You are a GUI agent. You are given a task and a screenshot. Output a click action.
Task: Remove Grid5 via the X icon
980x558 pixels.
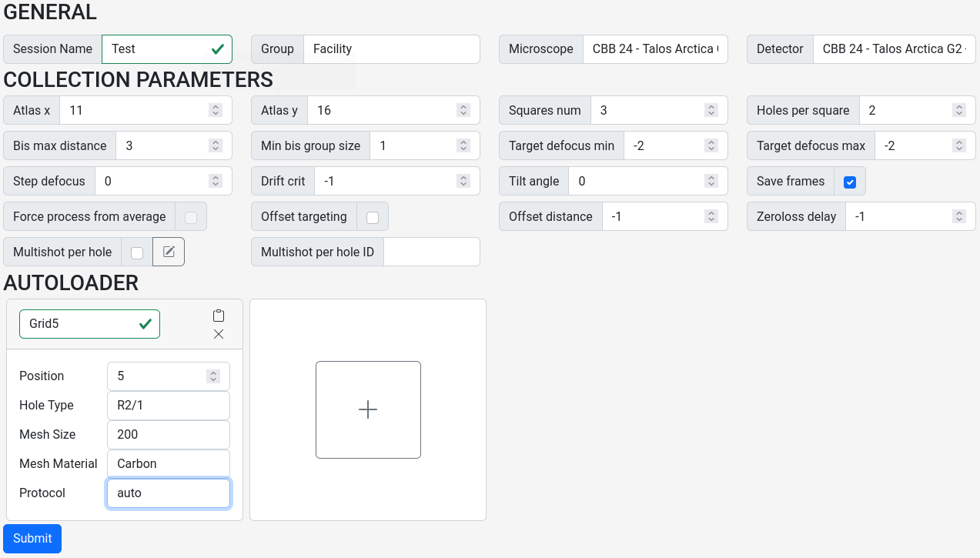218,334
